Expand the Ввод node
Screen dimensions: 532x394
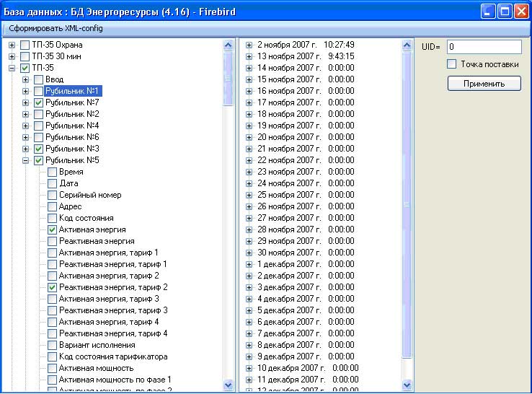pos(25,79)
